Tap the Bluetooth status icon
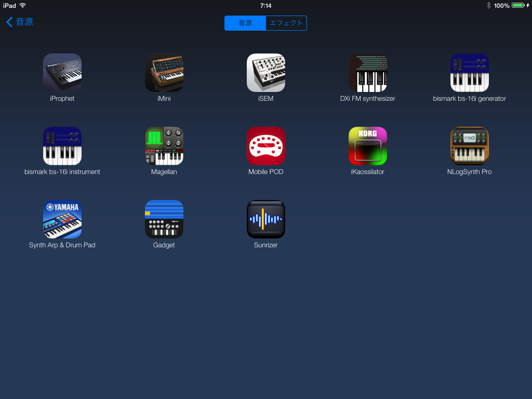 point(488,5)
